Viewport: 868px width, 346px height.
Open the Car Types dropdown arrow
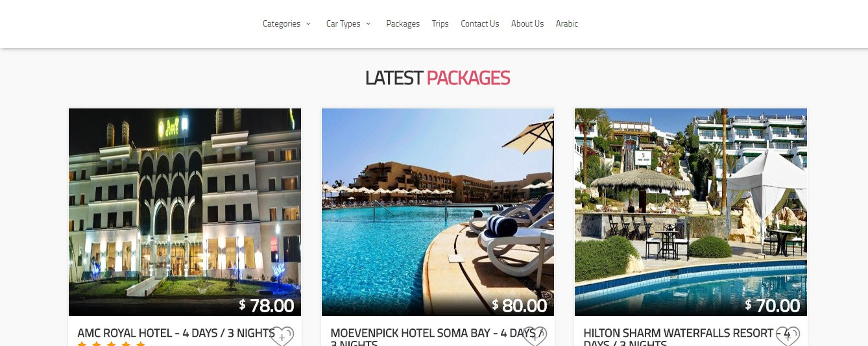368,24
